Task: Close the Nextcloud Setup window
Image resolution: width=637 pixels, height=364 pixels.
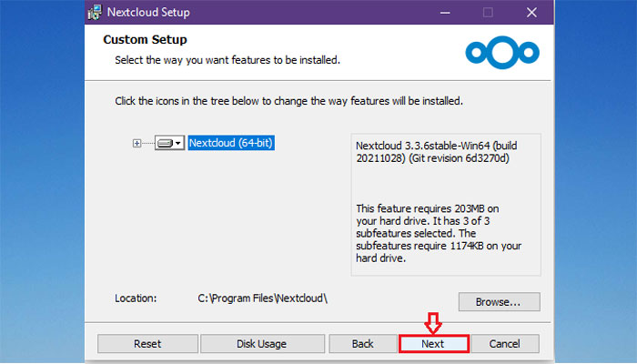Action: (x=531, y=13)
